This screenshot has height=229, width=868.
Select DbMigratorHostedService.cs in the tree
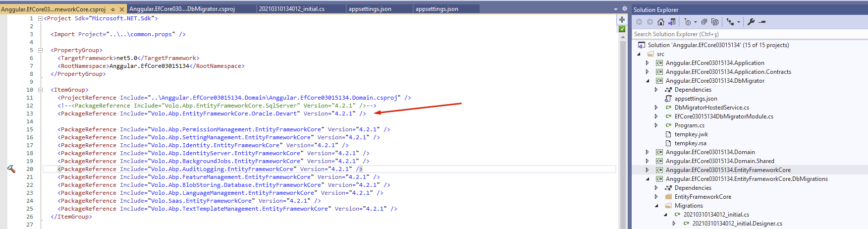tap(711, 108)
